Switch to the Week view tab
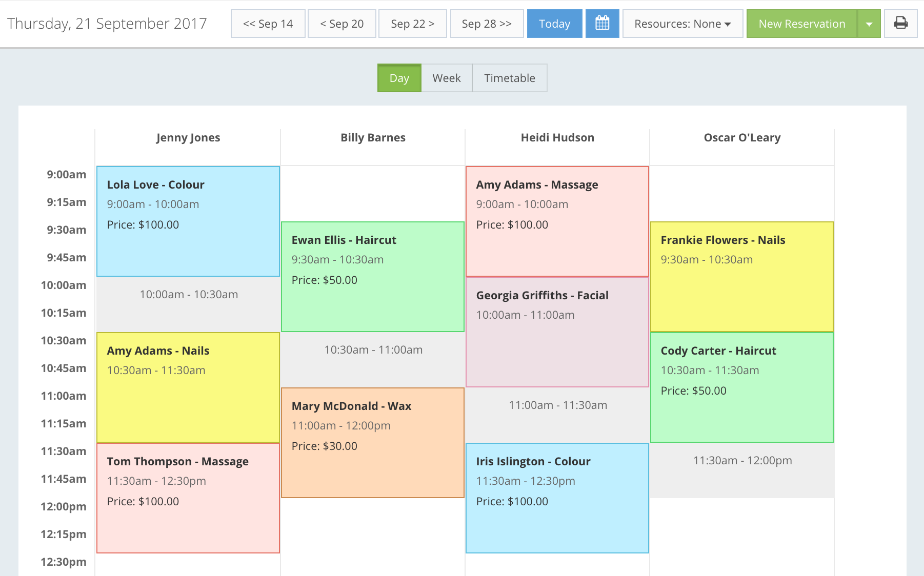 click(447, 78)
